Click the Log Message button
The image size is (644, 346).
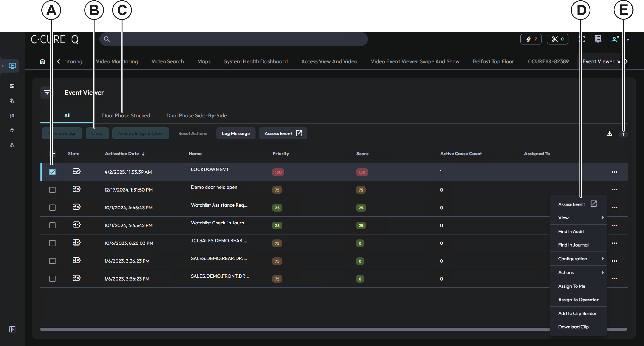point(235,133)
